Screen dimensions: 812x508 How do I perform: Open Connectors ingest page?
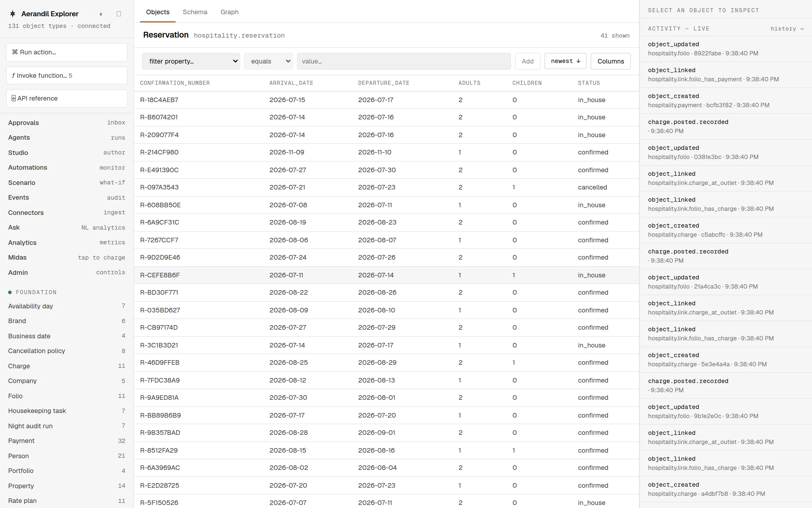[66, 212]
